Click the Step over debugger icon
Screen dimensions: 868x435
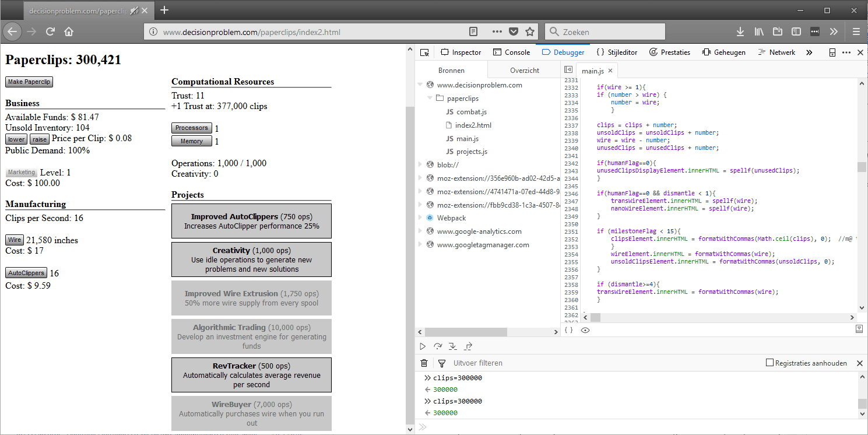pyautogui.click(x=438, y=346)
